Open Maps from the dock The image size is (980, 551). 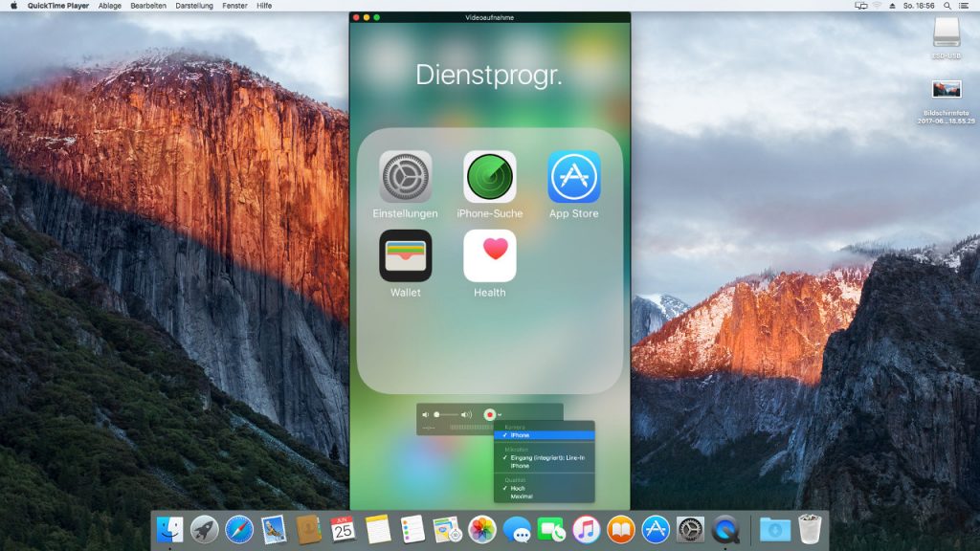pos(447,530)
